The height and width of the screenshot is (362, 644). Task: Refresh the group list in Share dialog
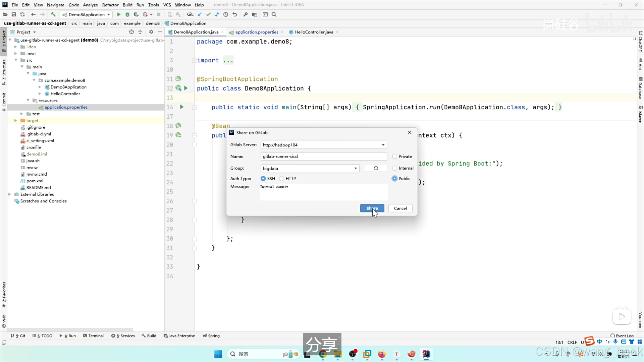tap(376, 168)
